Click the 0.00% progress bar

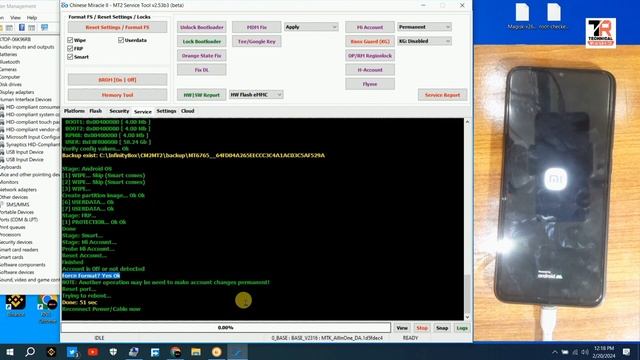[226, 327]
